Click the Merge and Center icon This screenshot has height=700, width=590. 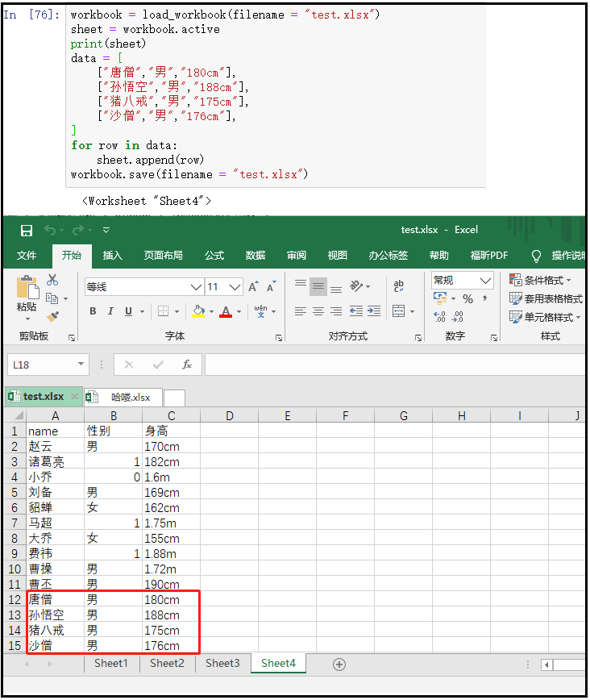pyautogui.click(x=398, y=311)
